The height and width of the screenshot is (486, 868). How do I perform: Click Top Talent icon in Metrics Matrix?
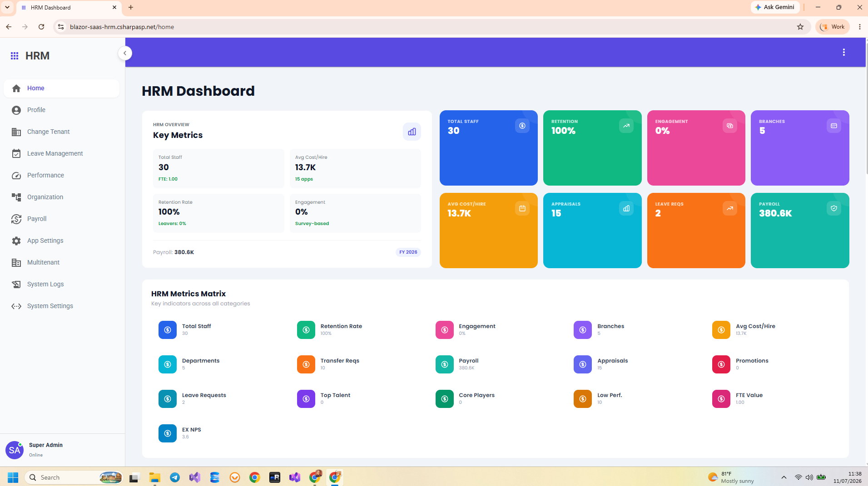[x=306, y=399]
